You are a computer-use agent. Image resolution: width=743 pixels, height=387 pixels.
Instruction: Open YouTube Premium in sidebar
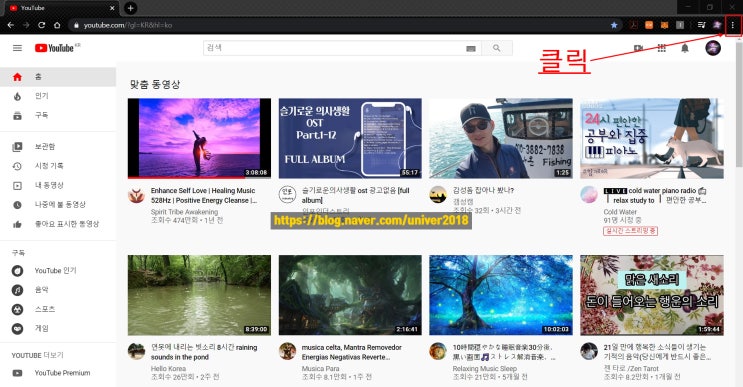[x=58, y=373]
